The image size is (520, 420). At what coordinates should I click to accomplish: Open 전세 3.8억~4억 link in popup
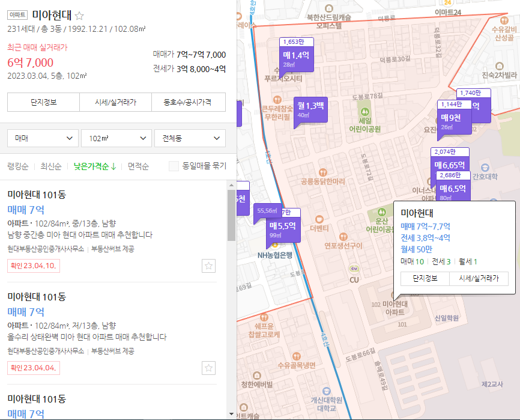tap(425, 238)
